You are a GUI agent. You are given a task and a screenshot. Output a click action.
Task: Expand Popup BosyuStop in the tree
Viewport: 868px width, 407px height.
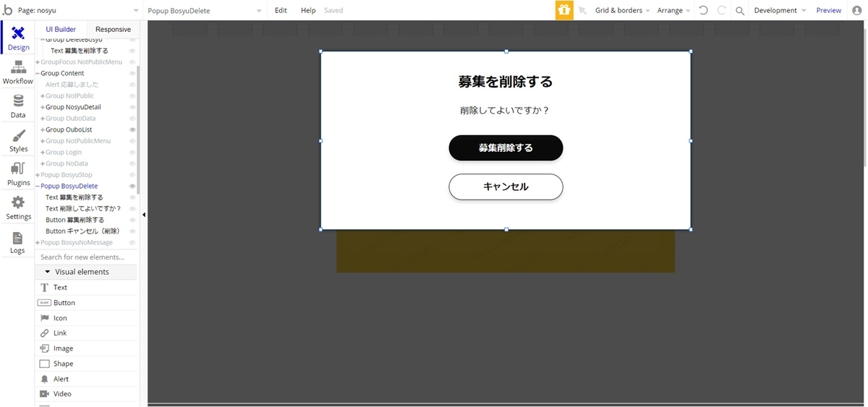38,175
